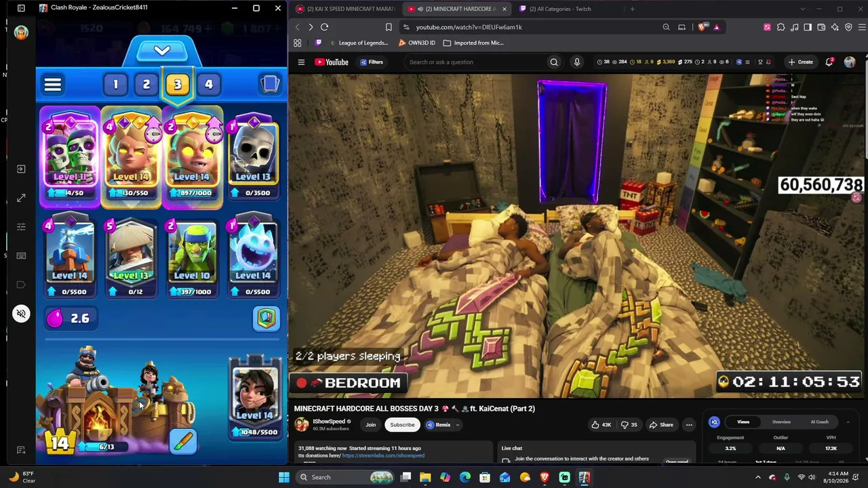The width and height of the screenshot is (868, 488).
Task: Open the OWN3D ID bookmark
Action: [416, 43]
